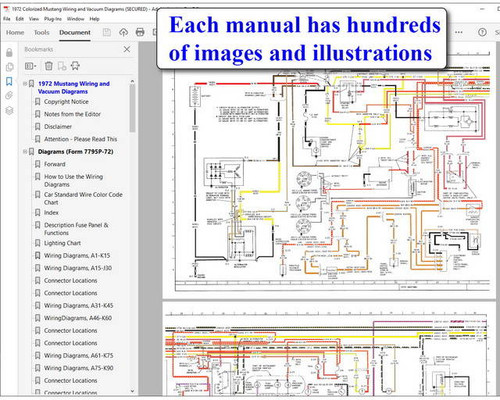
Task: Open Wiring Diagrams, A61-K75 bookmark
Action: tap(79, 356)
